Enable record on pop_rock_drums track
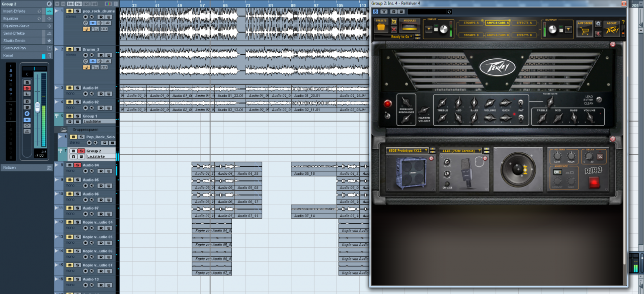Image resolution: width=644 pixels, height=294 pixels. pos(86,17)
